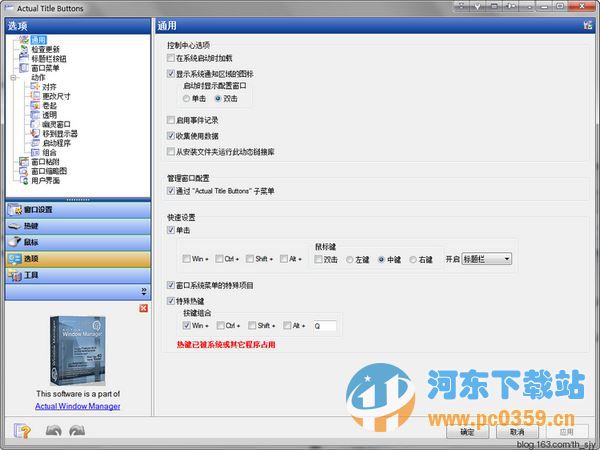Check Alt+ in the mouse click row
Viewport: 600px width, 450px height.
(284, 259)
